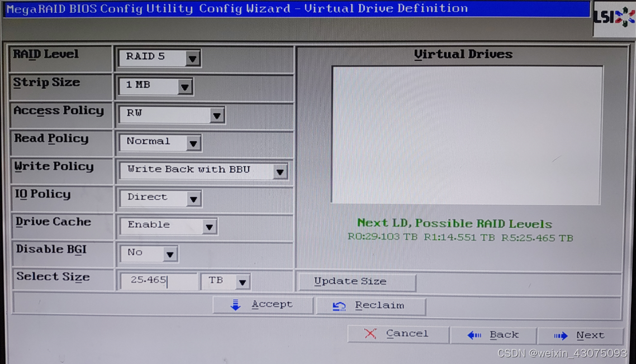The width and height of the screenshot is (636, 364).
Task: Click the Accept button
Action: [263, 305]
